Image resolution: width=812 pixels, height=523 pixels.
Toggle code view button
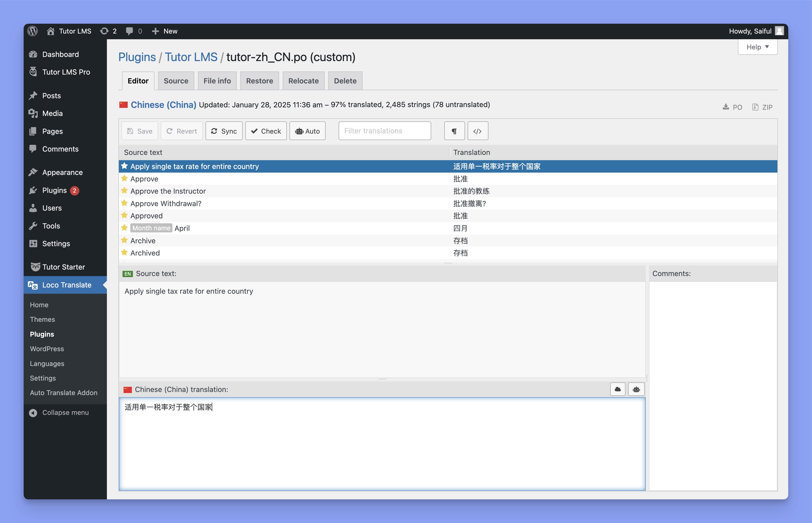pos(478,131)
